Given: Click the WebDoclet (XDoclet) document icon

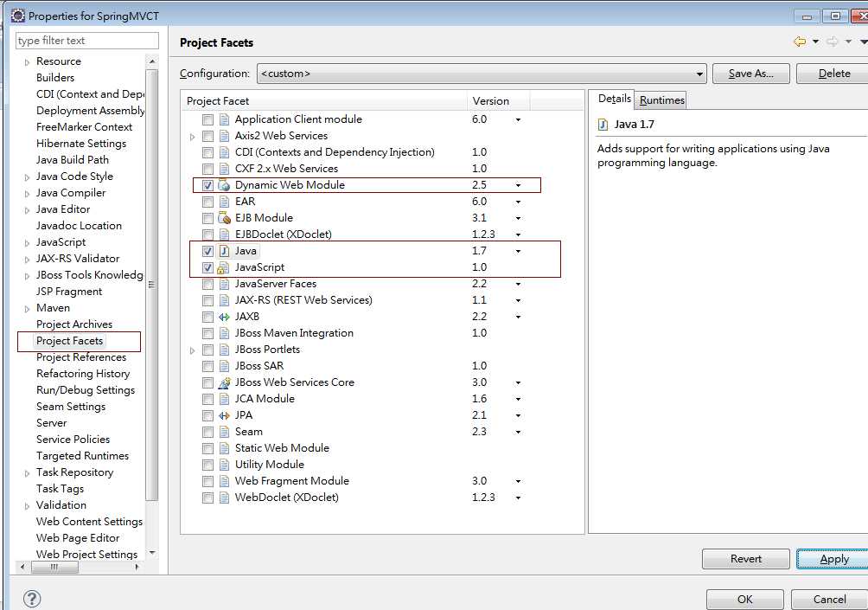Looking at the screenshot, I should pos(224,498).
